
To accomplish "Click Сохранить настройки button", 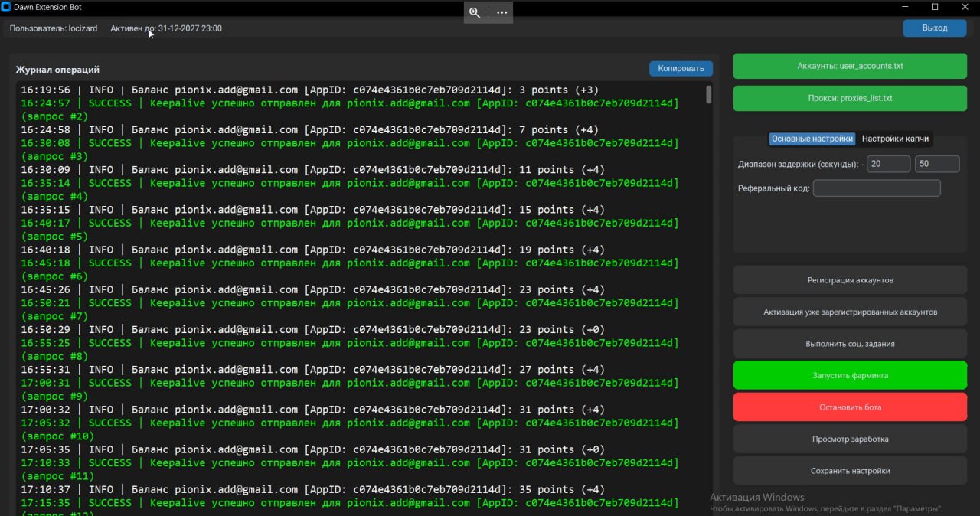I will (x=850, y=471).
